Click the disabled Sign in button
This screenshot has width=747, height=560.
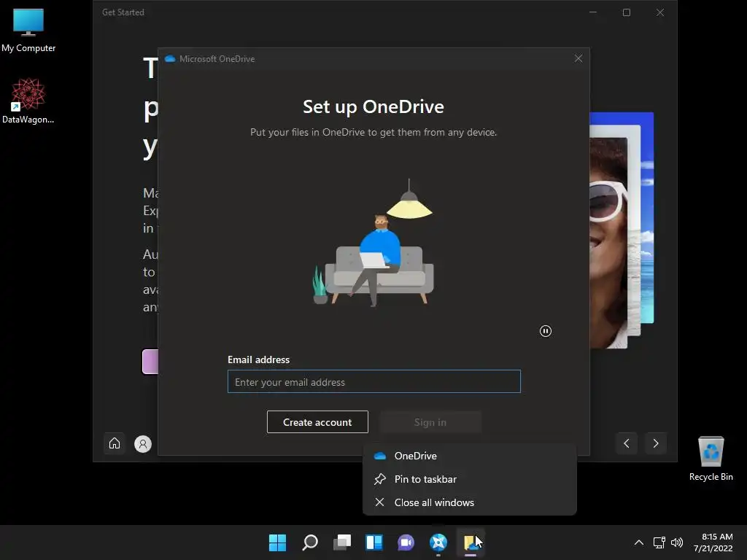430,422
